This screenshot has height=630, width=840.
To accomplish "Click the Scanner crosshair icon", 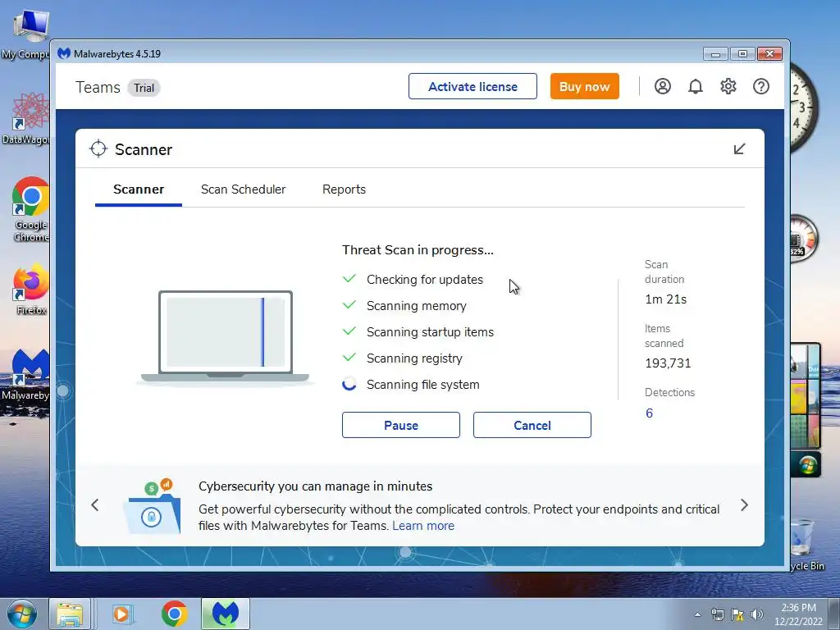I will point(98,149).
